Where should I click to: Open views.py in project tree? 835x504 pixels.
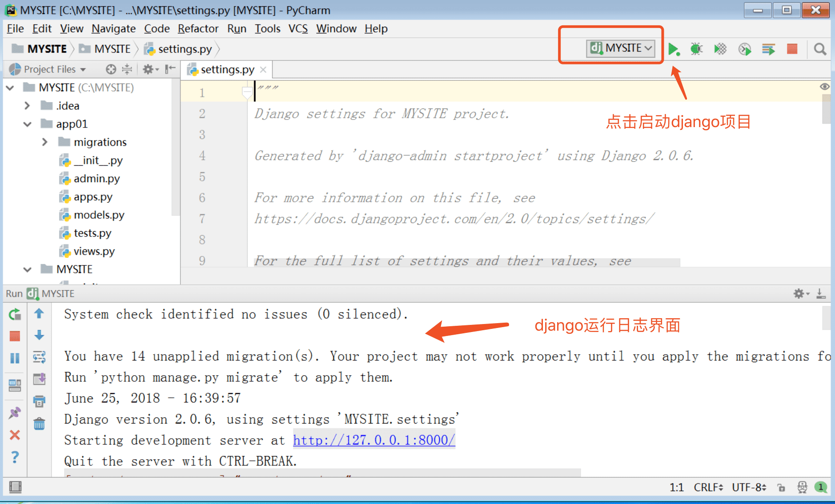(88, 252)
